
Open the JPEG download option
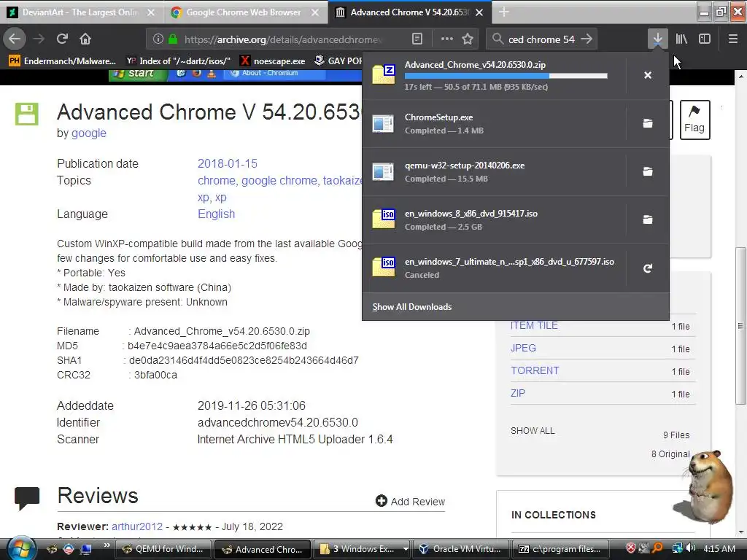[x=523, y=348]
